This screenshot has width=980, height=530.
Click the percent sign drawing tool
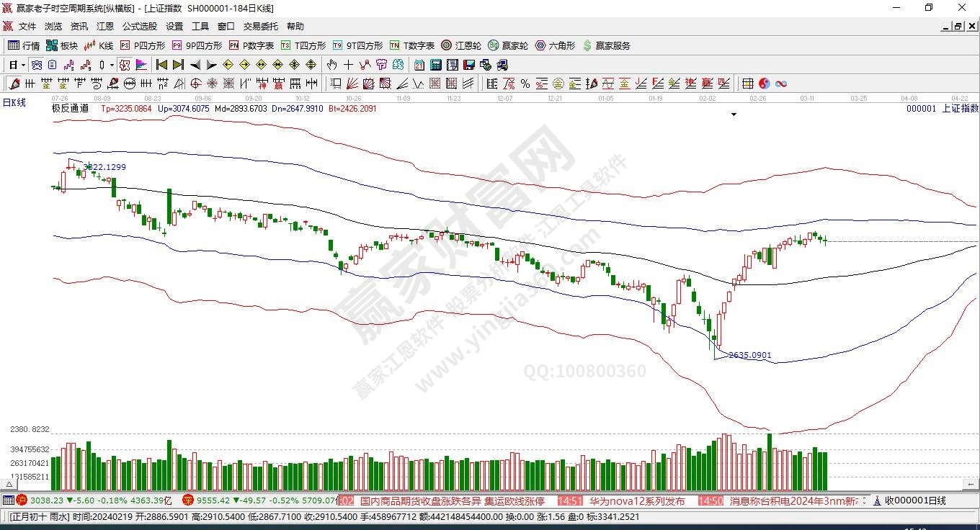point(525,84)
